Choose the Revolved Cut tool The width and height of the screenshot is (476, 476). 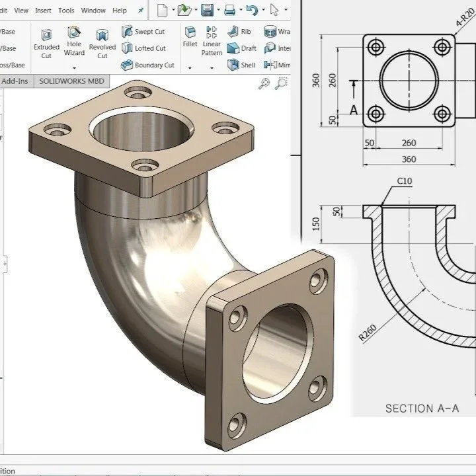102,44
